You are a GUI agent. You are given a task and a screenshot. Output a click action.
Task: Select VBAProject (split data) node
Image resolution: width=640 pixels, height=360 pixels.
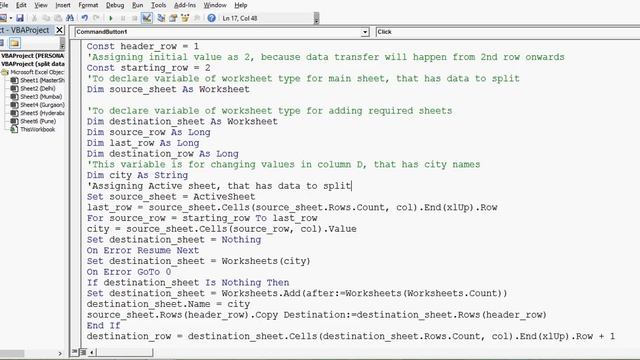33,64
